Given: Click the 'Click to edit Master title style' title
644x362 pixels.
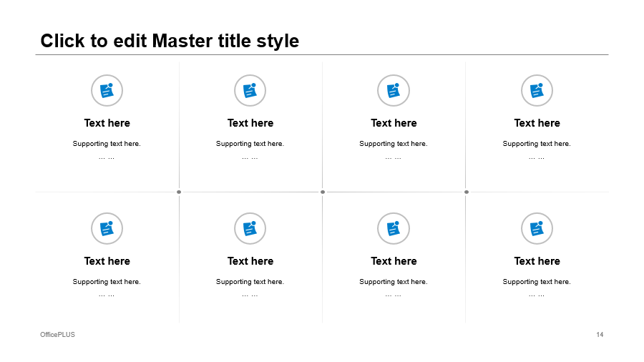Looking at the screenshot, I should [170, 41].
